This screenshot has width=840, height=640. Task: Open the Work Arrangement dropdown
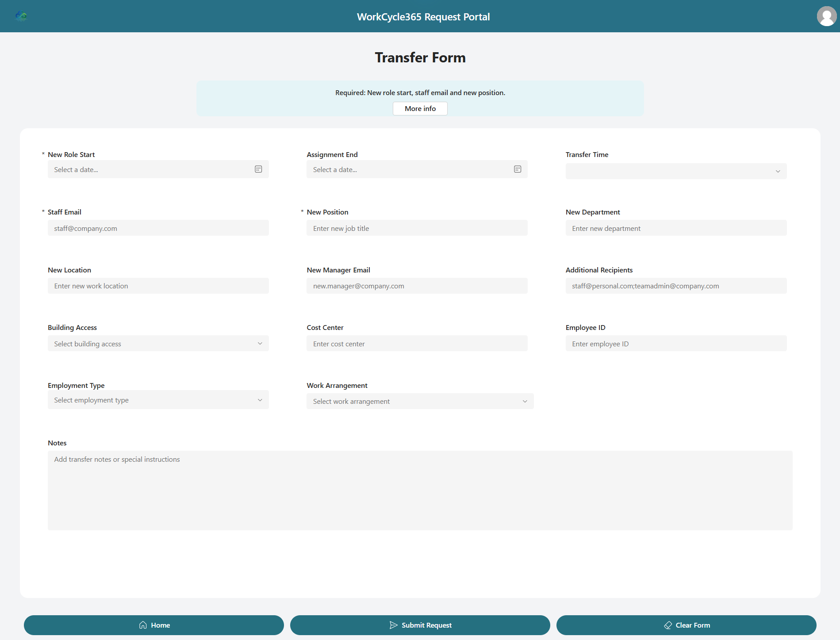pos(420,401)
